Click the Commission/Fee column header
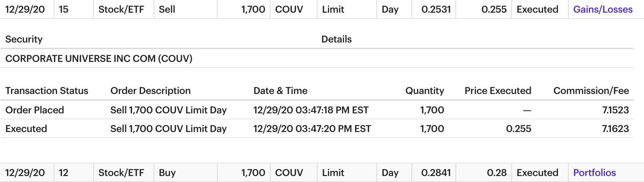Screen dimensions: 644x182 (591, 91)
